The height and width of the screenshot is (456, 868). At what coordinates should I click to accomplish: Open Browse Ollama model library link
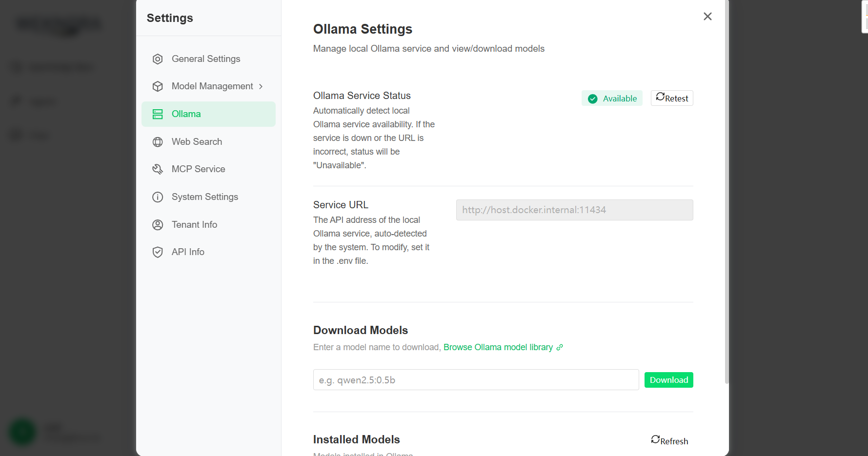pyautogui.click(x=499, y=347)
